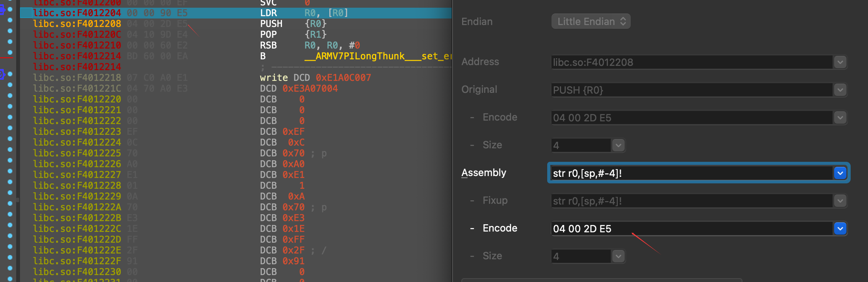Click the gutter dot beside libc.so:F4012225
868x282 pixels.
click(x=10, y=149)
